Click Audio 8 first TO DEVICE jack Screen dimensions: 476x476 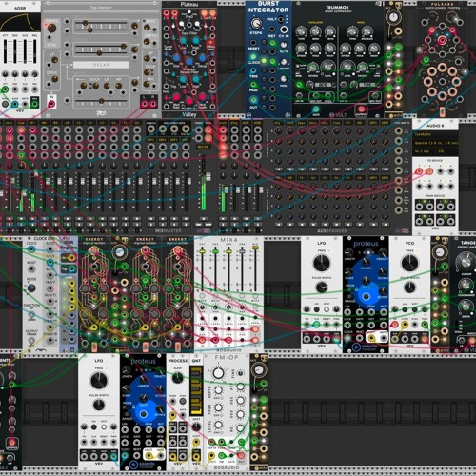coord(419,171)
